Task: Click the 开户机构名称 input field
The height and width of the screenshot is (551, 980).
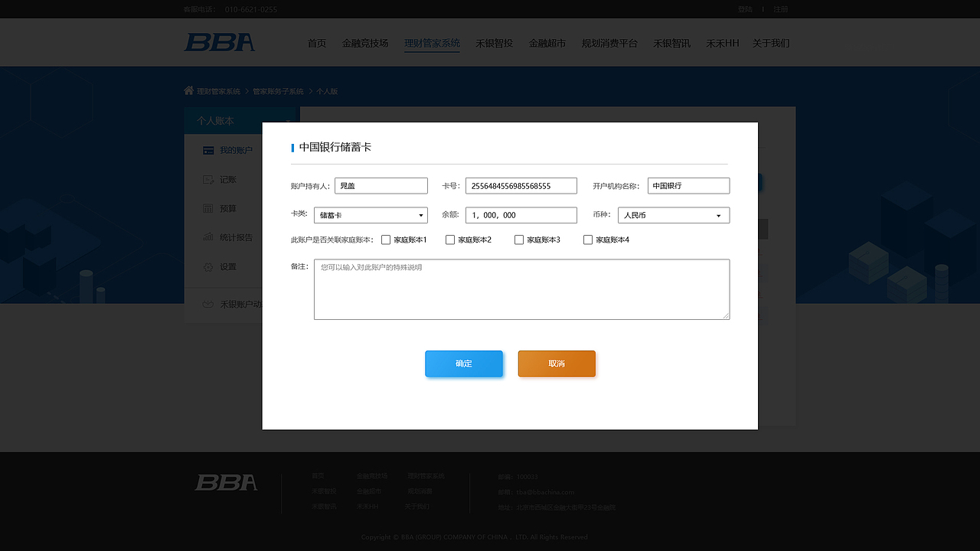Action: pos(688,186)
